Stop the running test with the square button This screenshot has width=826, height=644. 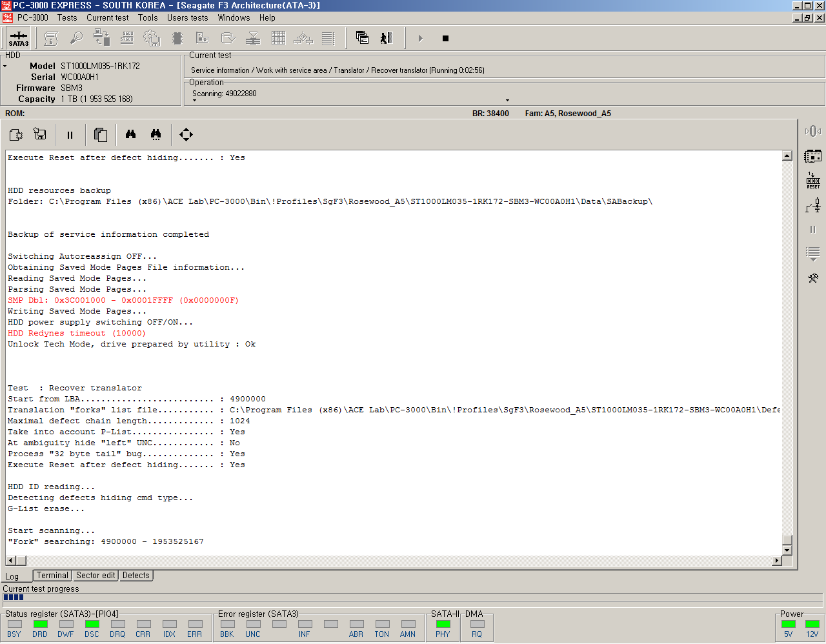click(x=445, y=39)
